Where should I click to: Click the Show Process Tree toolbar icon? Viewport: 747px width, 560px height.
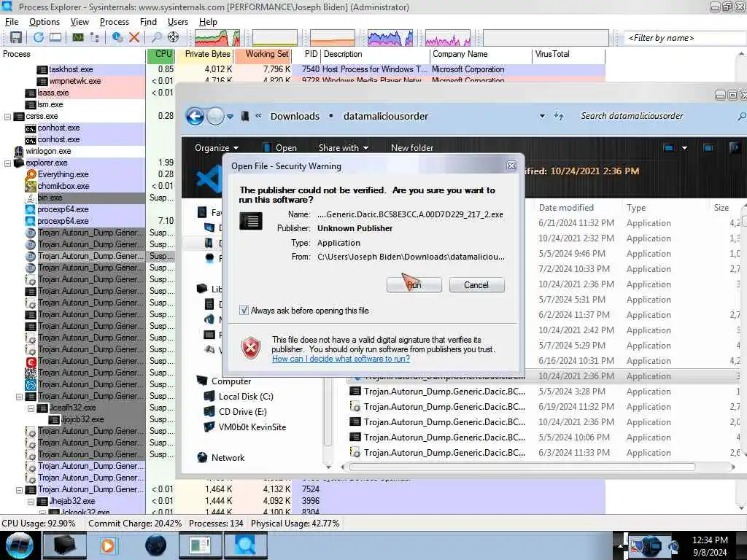[x=94, y=37]
